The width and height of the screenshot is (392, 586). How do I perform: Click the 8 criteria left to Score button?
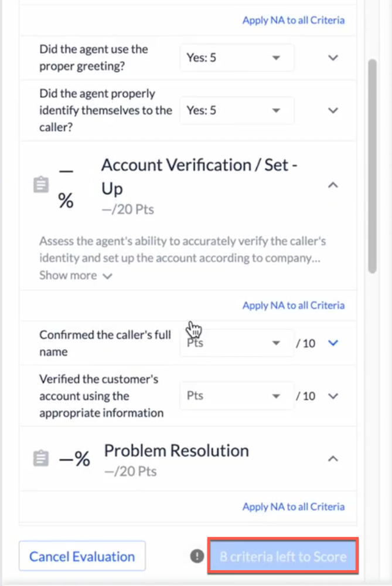click(x=283, y=556)
